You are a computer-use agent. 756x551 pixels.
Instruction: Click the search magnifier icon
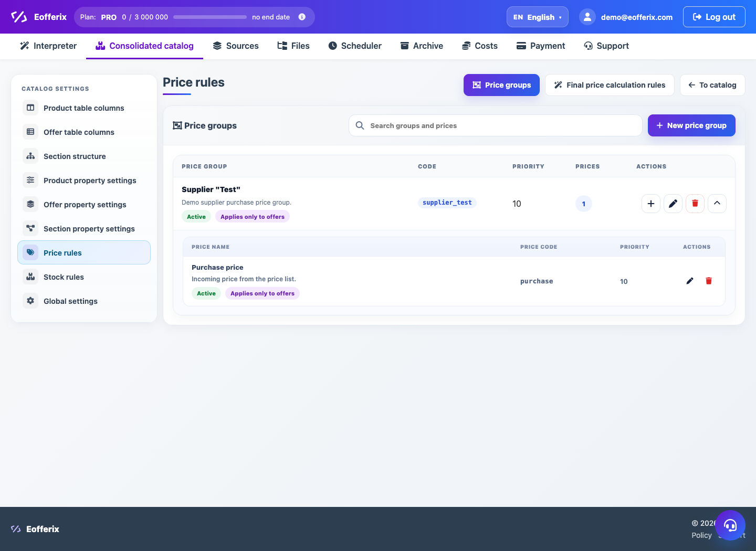click(x=360, y=125)
